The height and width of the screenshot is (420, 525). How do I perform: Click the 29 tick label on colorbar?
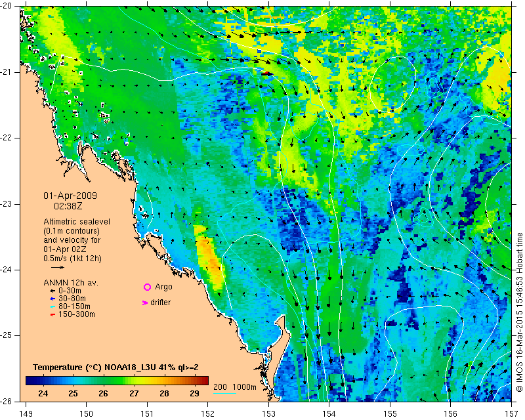coord(194,394)
